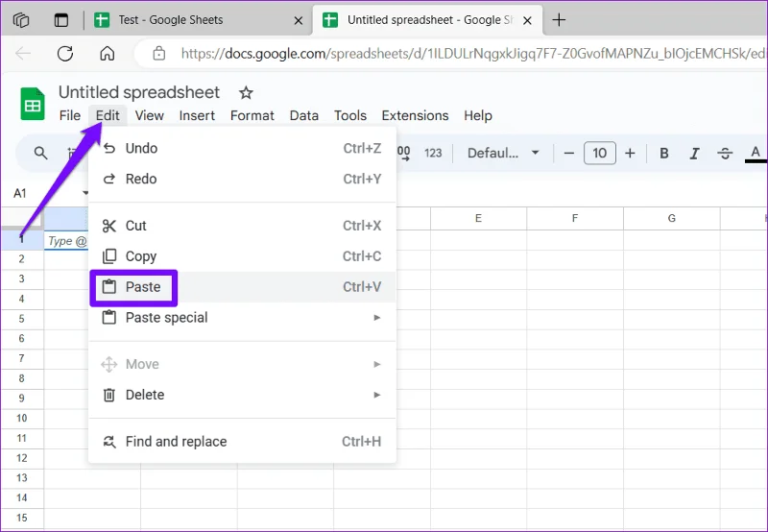Expand the Delete submenu
The image size is (768, 532).
pos(242,395)
